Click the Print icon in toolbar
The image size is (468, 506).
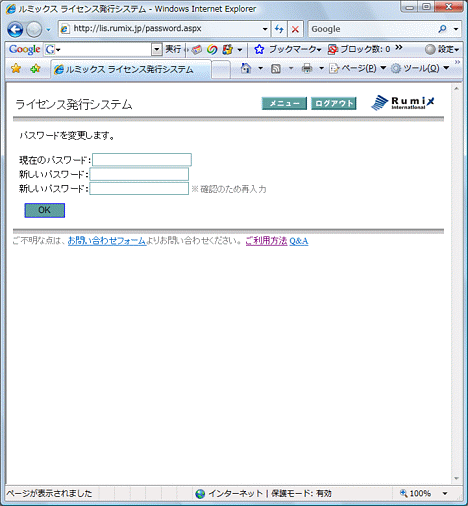click(x=307, y=68)
